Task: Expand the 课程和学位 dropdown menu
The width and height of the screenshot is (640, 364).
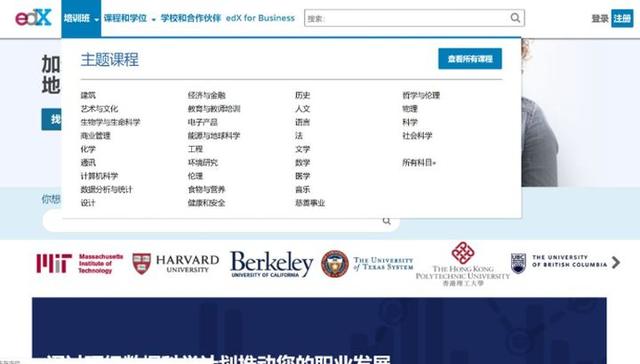Action: coord(130,18)
